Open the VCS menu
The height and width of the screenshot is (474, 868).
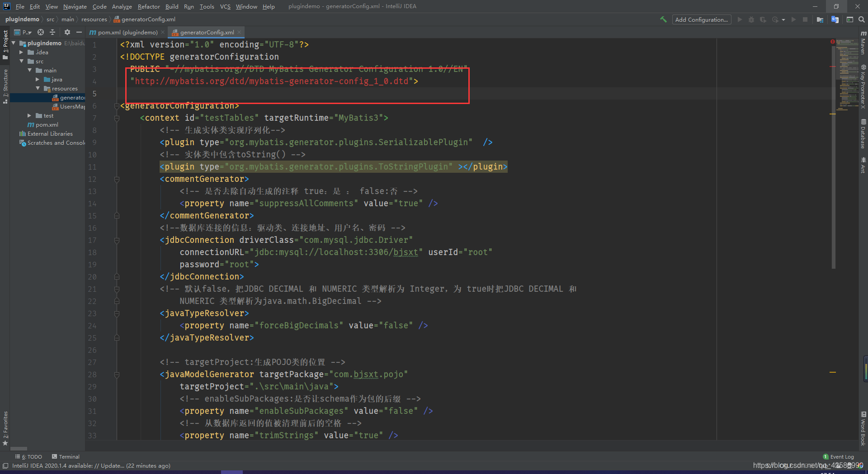click(225, 6)
